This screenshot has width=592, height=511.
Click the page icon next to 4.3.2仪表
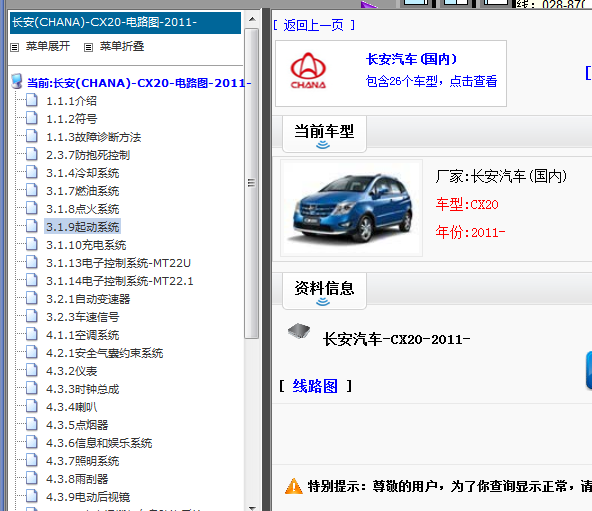point(32,371)
